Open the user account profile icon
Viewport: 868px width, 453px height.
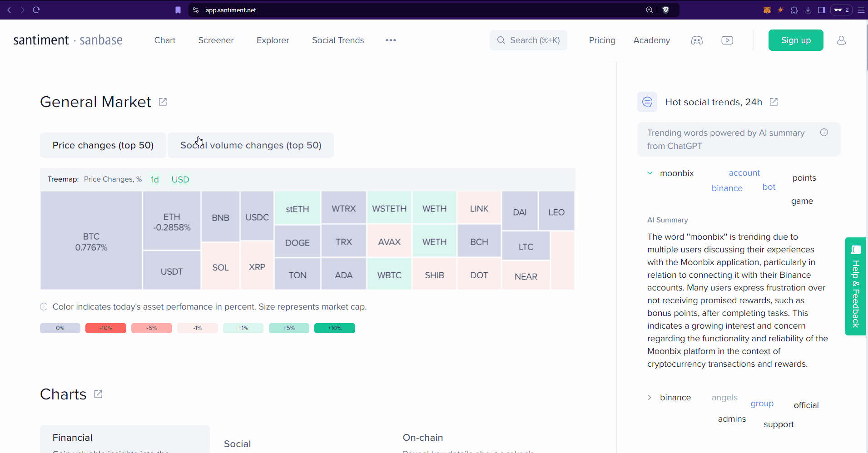pos(841,40)
